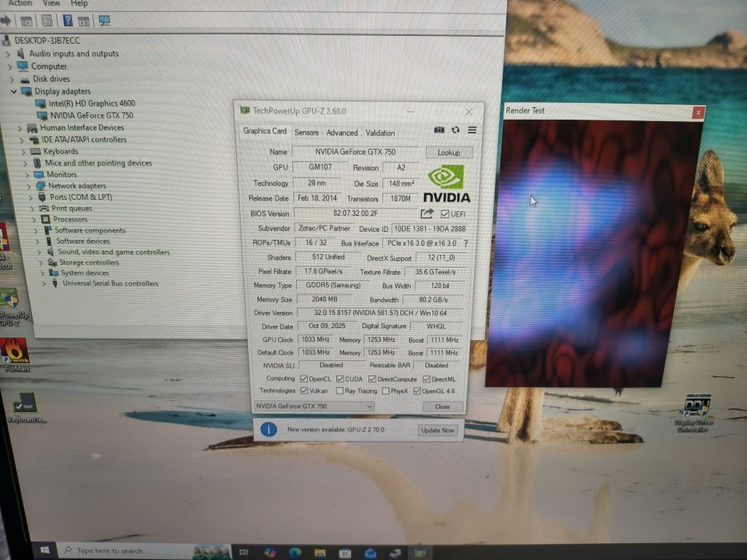The width and height of the screenshot is (747, 560).
Task: Click the scan for hardware changes monitor icon
Action: (x=104, y=21)
